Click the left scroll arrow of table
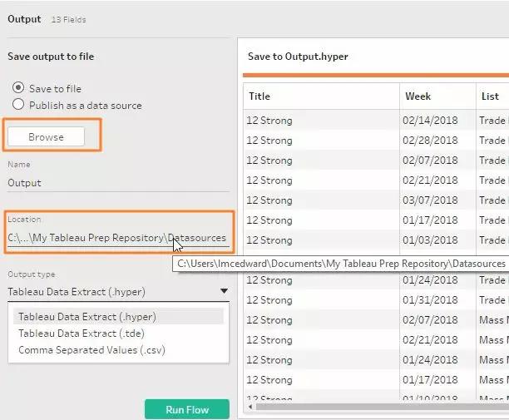 (x=251, y=408)
